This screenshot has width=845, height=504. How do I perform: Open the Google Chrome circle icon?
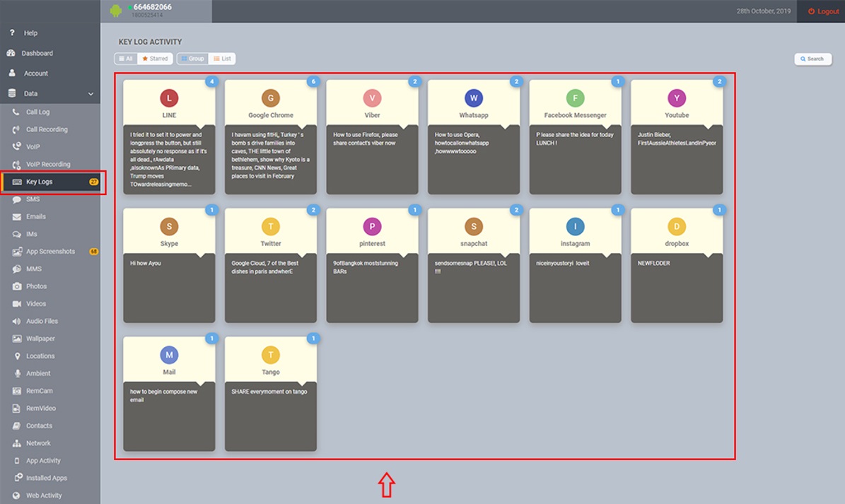[271, 98]
